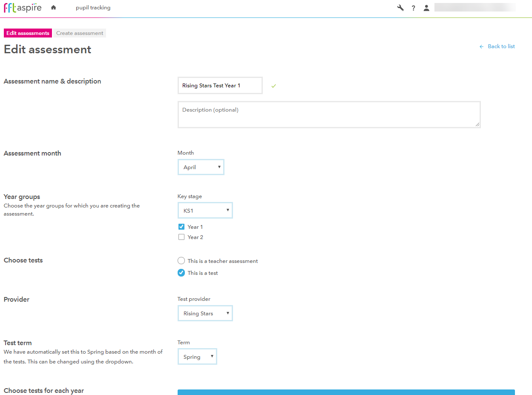Click the back arrow beside Back to list
Screen dimensions: 532x395
point(481,46)
